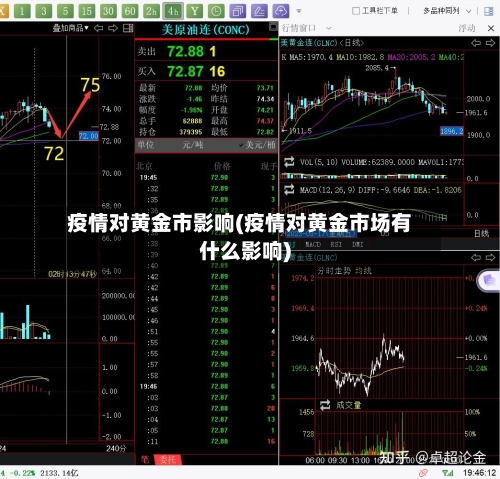The image size is (500, 479).
Task: Switch chart to 30-minute period
Action: coord(108,11)
